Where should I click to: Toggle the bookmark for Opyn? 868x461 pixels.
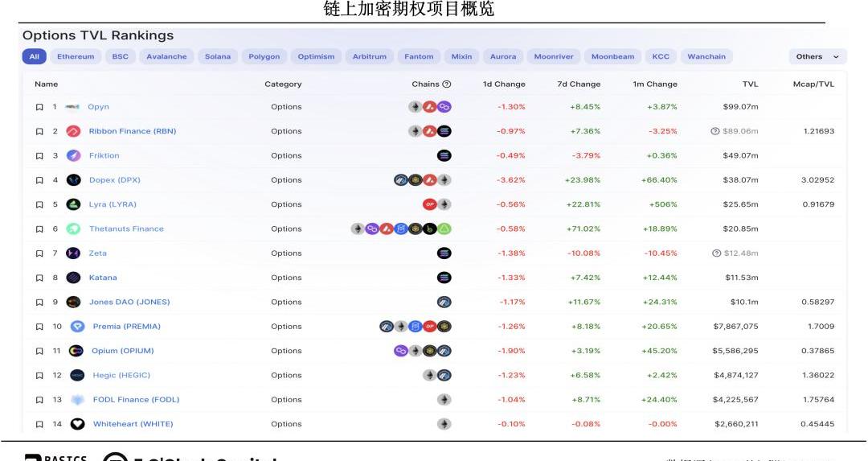click(39, 107)
